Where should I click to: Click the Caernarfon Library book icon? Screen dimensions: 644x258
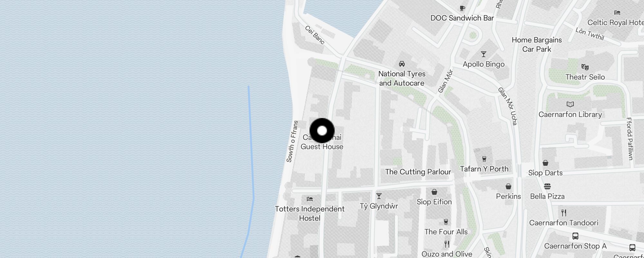click(570, 104)
